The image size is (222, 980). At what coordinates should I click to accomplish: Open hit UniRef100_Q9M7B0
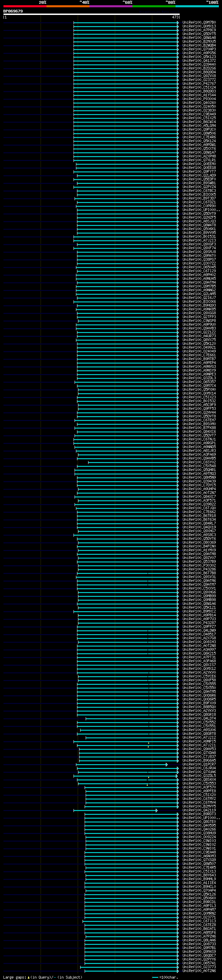coord(199,23)
